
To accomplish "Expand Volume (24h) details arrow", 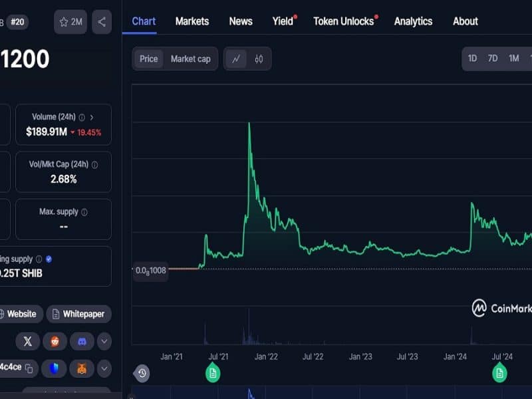I will (x=92, y=117).
